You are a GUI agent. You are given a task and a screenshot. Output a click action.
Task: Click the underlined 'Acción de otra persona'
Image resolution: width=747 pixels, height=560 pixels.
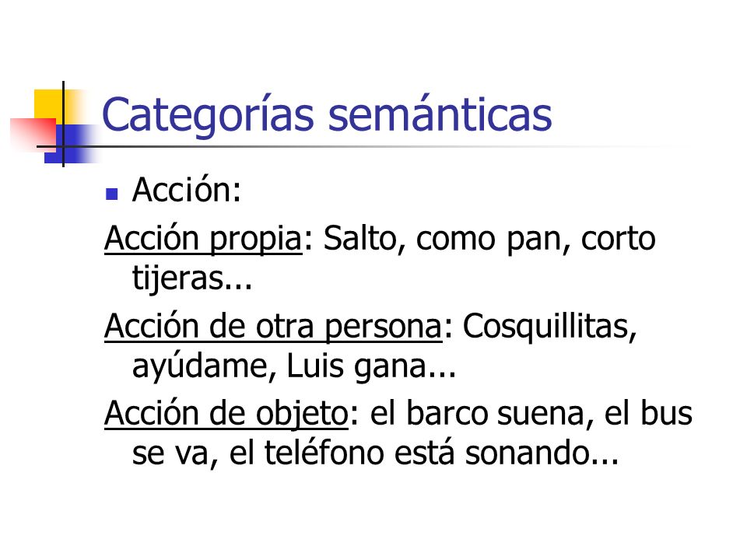pyautogui.click(x=273, y=327)
